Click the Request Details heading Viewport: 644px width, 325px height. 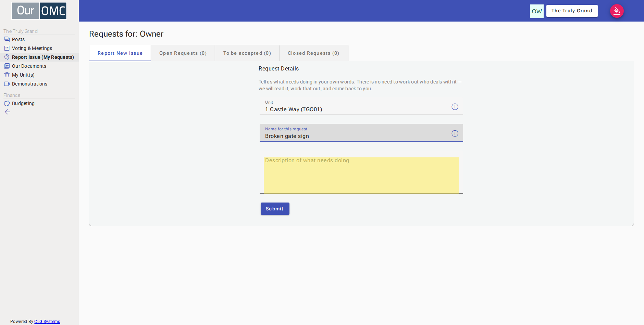click(x=279, y=69)
